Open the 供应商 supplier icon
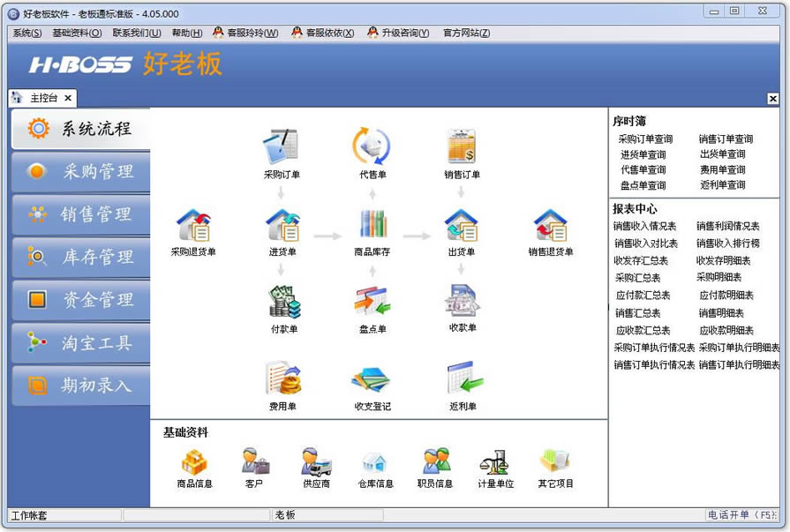 click(x=316, y=461)
